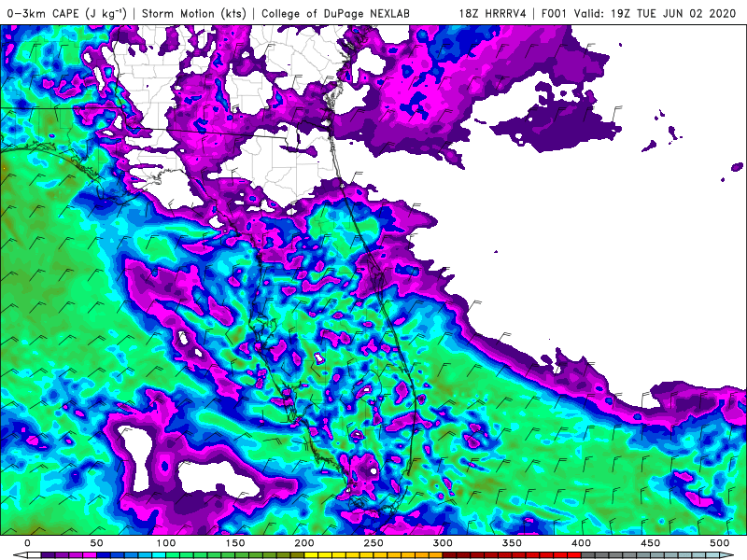Click the left arrow end of color bar
The image size is (747, 560).
(x=20, y=555)
